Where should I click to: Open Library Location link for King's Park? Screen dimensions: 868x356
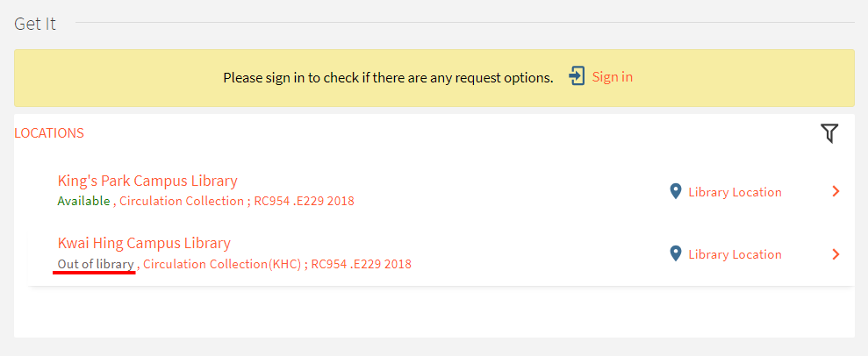click(x=735, y=192)
